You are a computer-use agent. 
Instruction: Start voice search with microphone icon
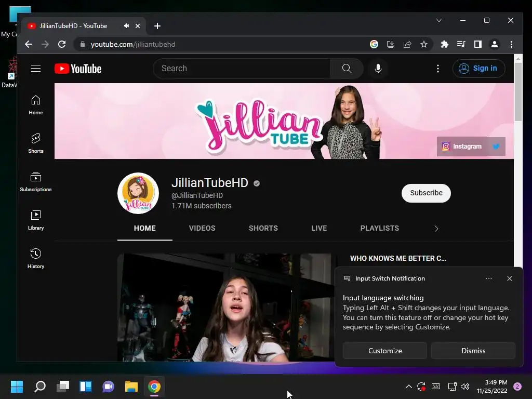[378, 69]
